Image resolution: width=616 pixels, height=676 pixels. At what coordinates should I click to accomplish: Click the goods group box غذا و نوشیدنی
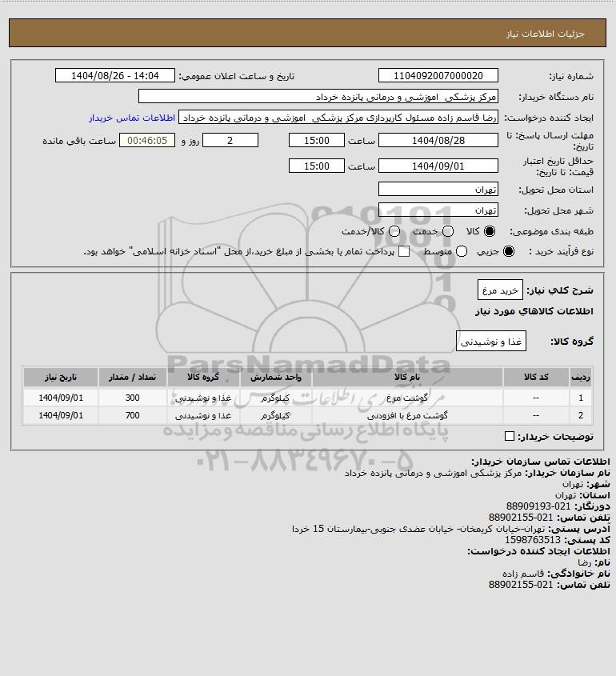491,342
